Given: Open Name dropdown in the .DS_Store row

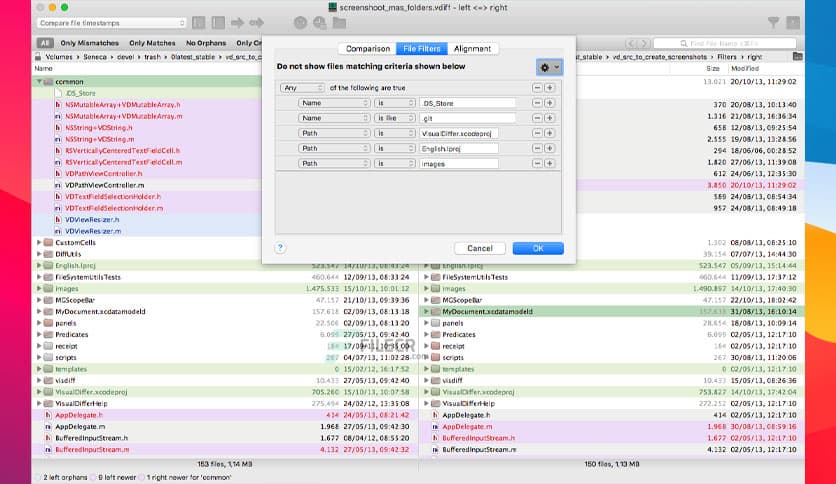Looking at the screenshot, I should point(334,103).
